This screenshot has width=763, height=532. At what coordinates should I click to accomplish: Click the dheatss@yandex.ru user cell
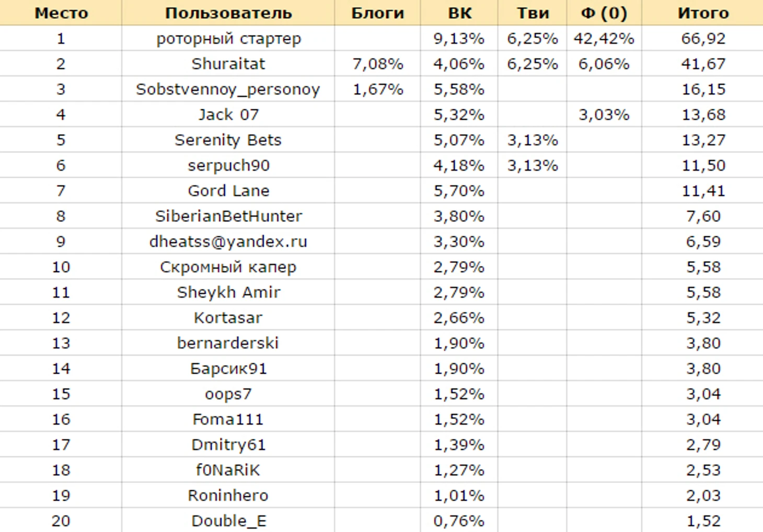[228, 241]
